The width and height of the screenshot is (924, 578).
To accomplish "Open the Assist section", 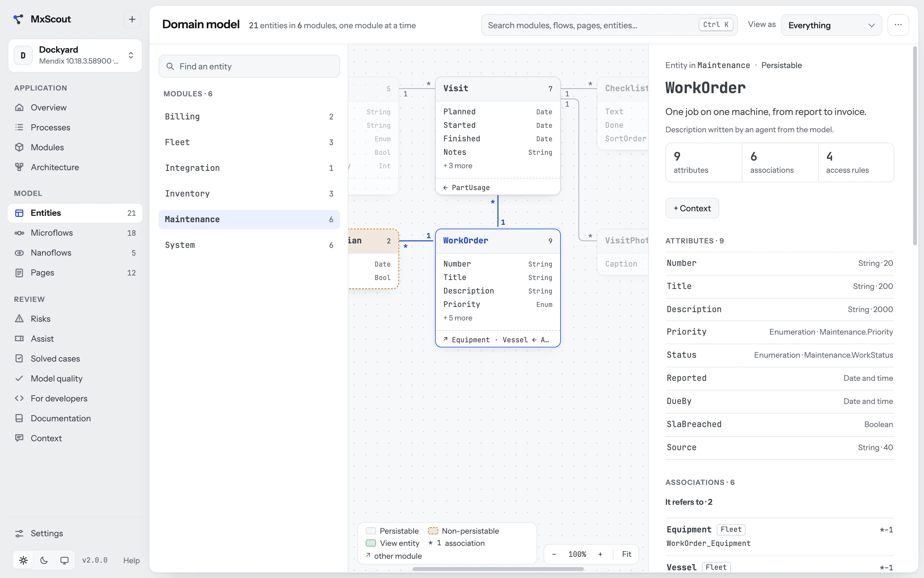I will click(x=75, y=339).
